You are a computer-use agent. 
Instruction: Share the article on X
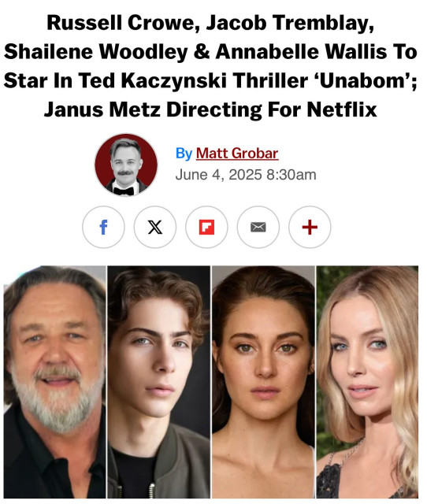pos(155,227)
